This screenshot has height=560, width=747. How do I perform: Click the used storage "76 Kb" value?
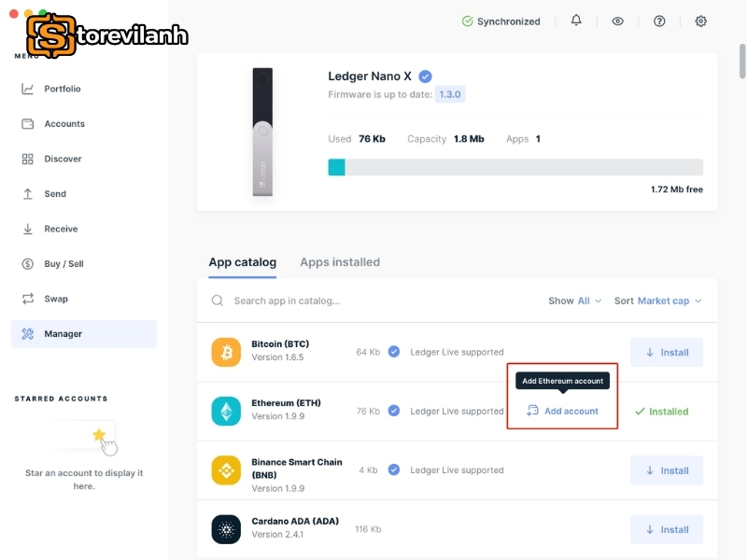(x=372, y=139)
